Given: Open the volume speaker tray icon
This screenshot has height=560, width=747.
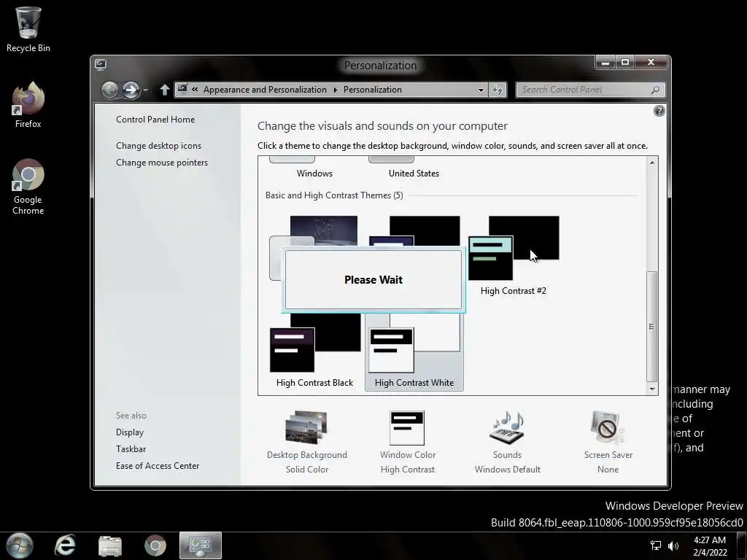Looking at the screenshot, I should click(673, 545).
